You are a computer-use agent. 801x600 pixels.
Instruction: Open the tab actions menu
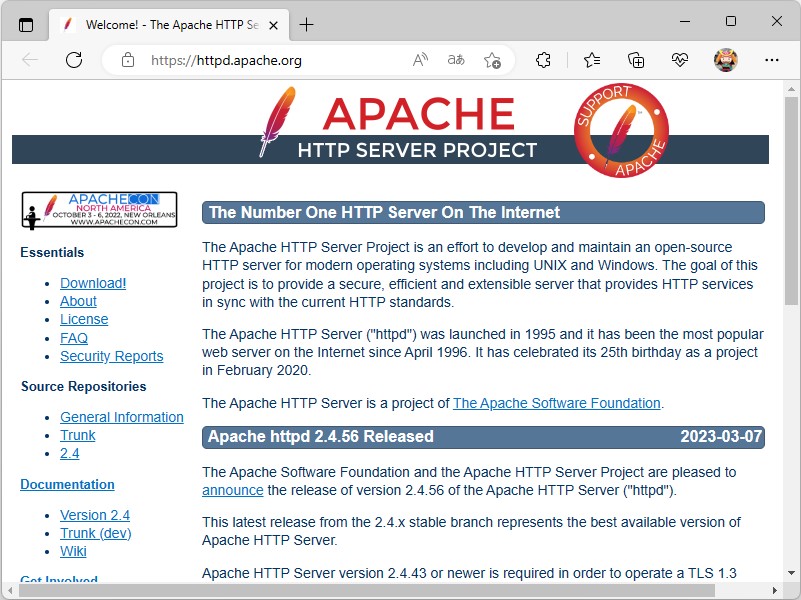[x=27, y=25]
